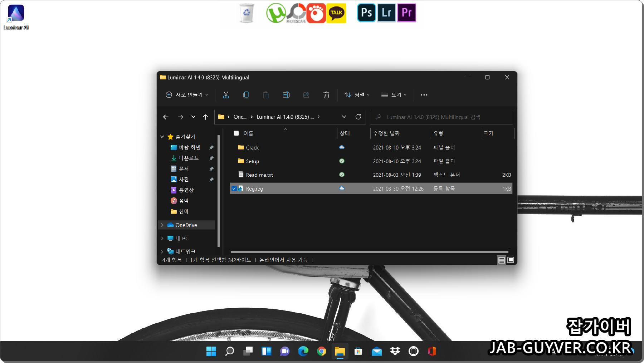Select 사진 in navigation pane

coord(184,180)
